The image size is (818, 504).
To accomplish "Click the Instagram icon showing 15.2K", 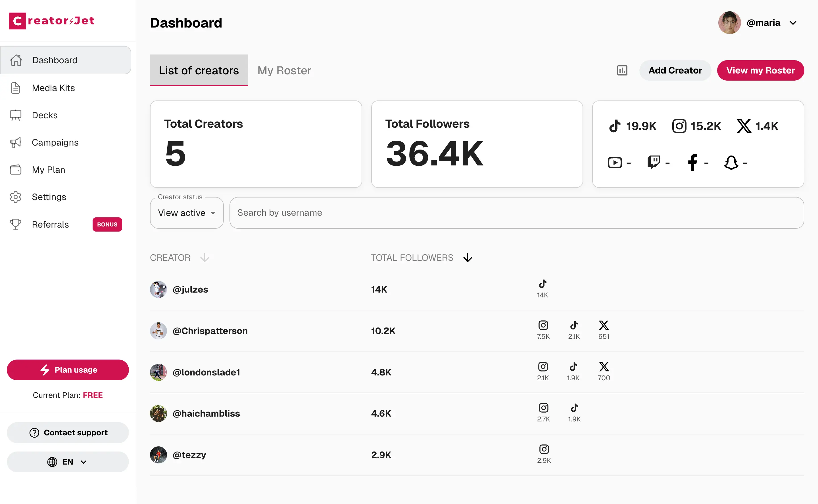I will (679, 126).
